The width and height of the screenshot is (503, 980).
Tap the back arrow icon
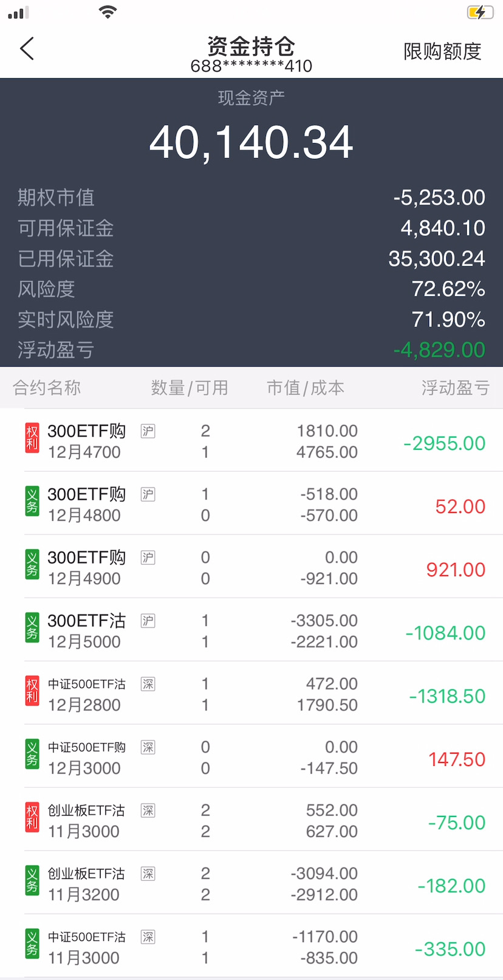27,49
